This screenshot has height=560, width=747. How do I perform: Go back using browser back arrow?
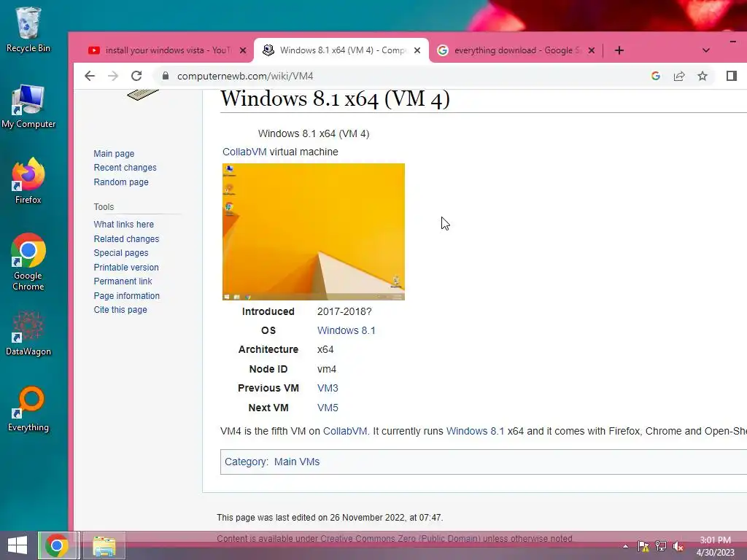[x=90, y=76]
